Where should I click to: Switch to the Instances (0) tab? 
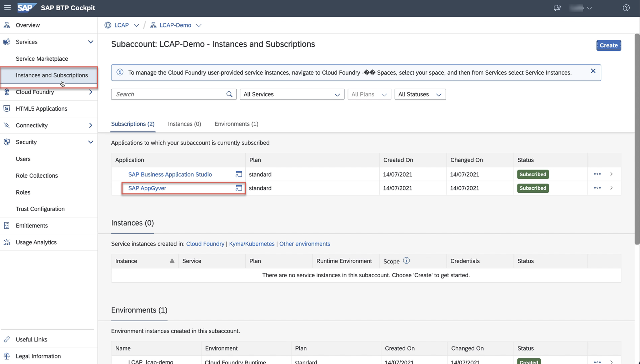pyautogui.click(x=184, y=124)
